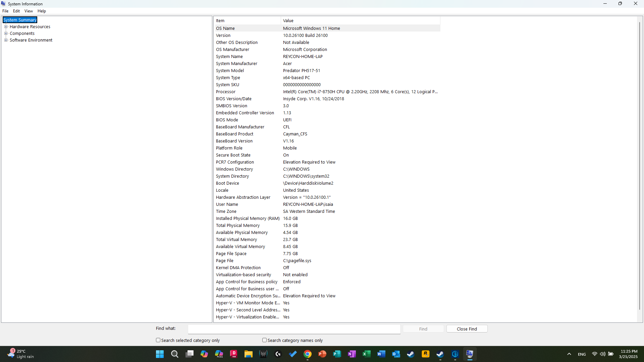
Task: Click the ENG language indicator
Action: (x=582, y=354)
